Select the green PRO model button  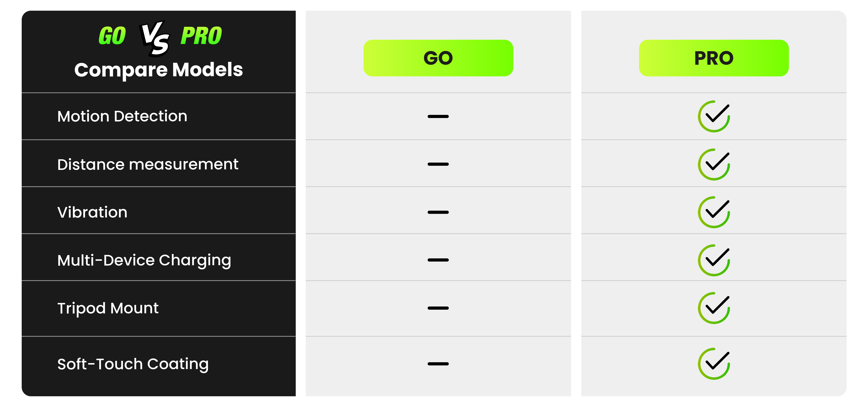click(x=714, y=58)
